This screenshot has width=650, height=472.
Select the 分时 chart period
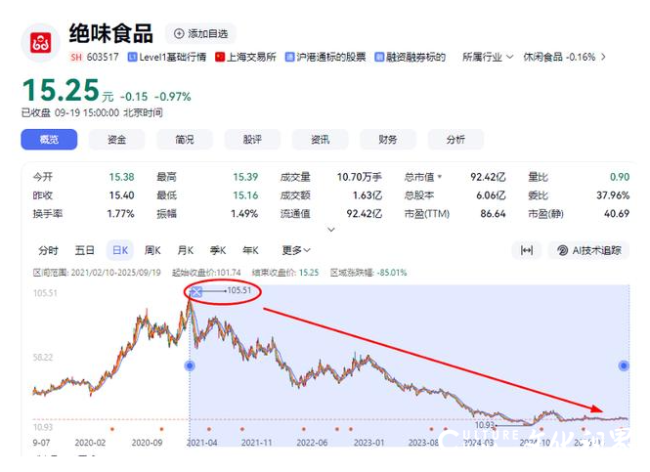coord(48,250)
